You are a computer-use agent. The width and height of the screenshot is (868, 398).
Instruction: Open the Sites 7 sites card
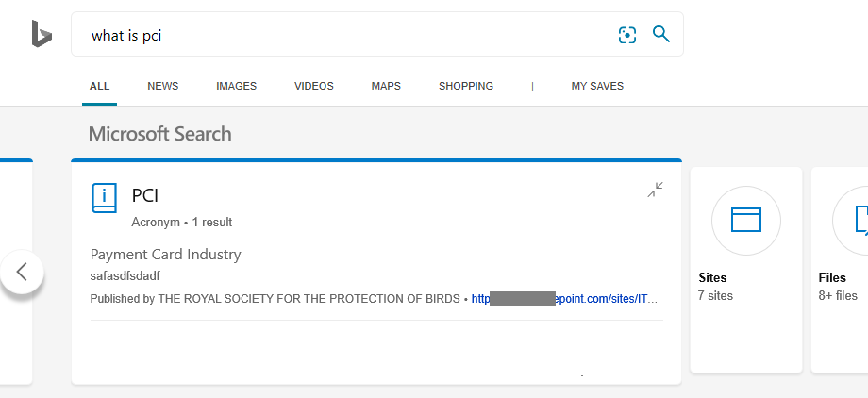pos(746,270)
